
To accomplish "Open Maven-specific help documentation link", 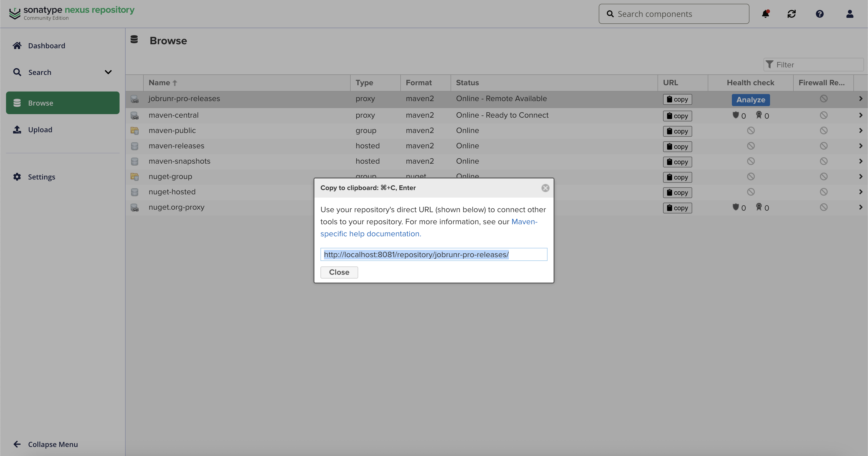I will pyautogui.click(x=371, y=234).
